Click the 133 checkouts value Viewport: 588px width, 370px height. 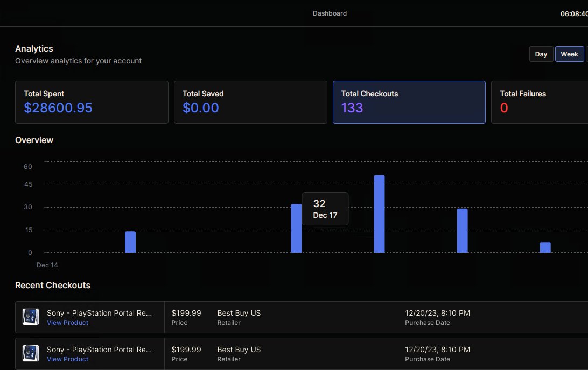tap(352, 108)
